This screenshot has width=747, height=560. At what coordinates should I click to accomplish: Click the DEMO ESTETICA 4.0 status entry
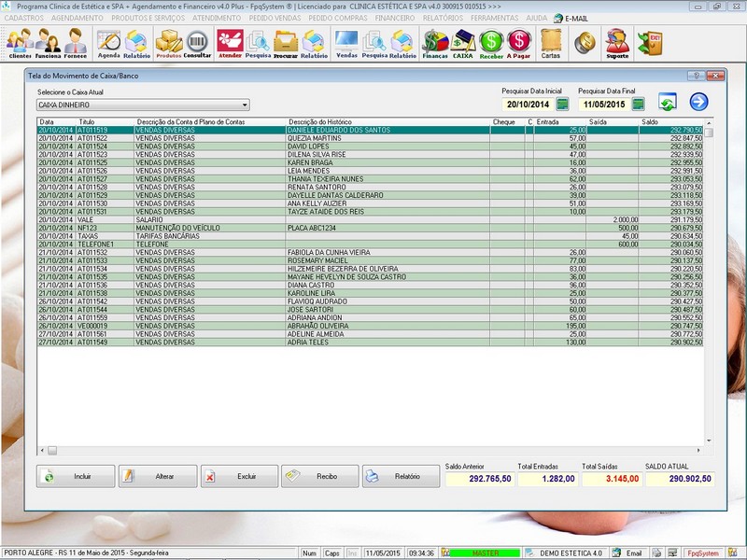tap(571, 553)
